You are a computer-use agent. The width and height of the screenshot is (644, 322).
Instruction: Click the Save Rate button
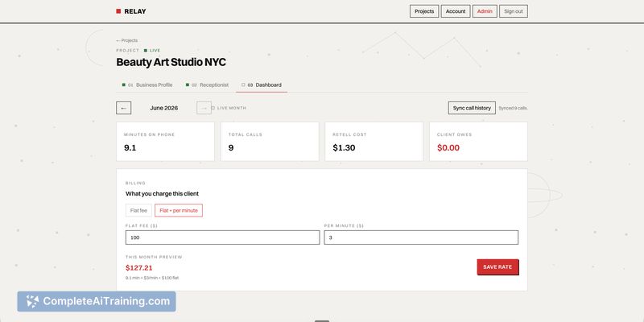pos(497,267)
